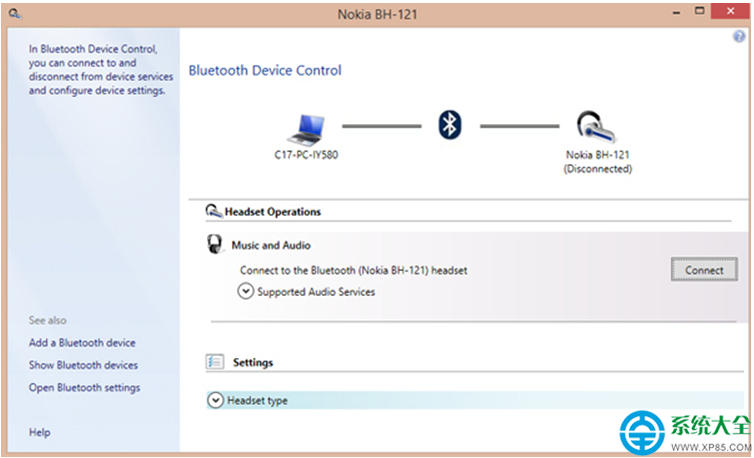Connect to the Bluetooth headset
Image resolution: width=754 pixels, height=458 pixels.
pyautogui.click(x=704, y=269)
